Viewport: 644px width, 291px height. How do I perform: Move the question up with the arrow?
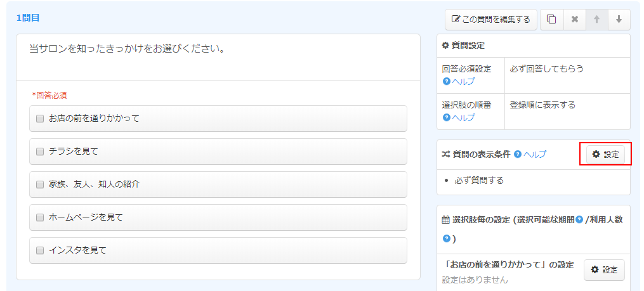click(596, 20)
